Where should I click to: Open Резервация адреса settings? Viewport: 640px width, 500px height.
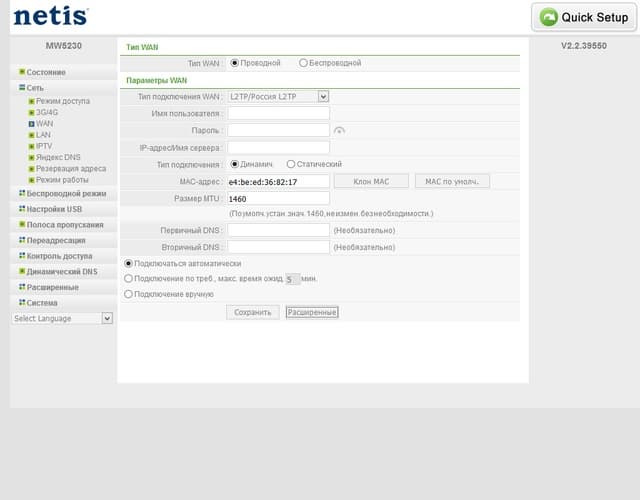pos(71,169)
